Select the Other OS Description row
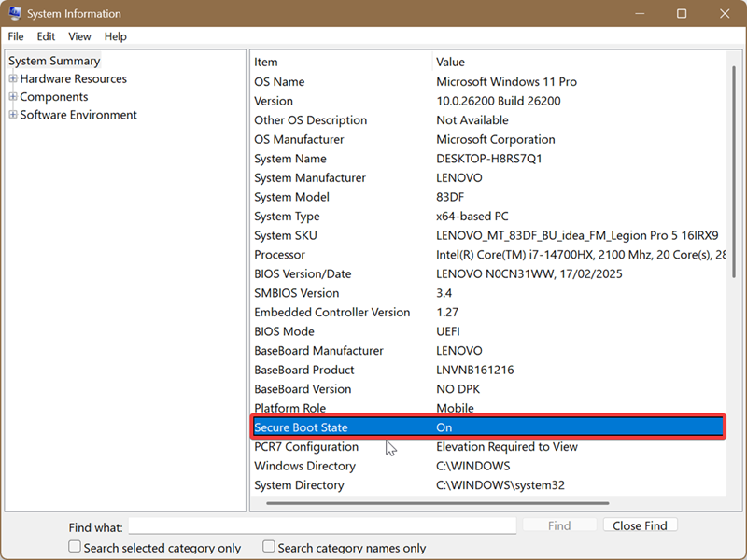The width and height of the screenshot is (747, 560). [488, 120]
